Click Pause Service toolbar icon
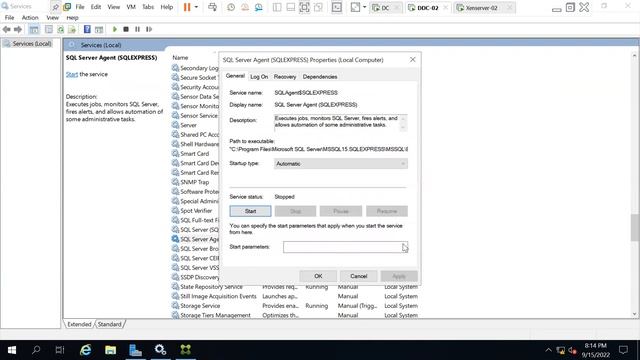This screenshot has height=360, width=640. pyautogui.click(x=138, y=29)
